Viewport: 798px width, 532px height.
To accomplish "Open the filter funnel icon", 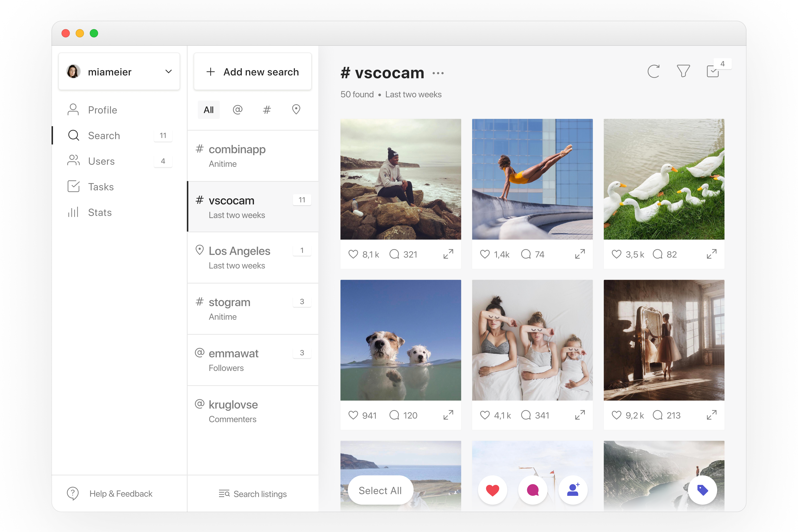I will click(683, 71).
